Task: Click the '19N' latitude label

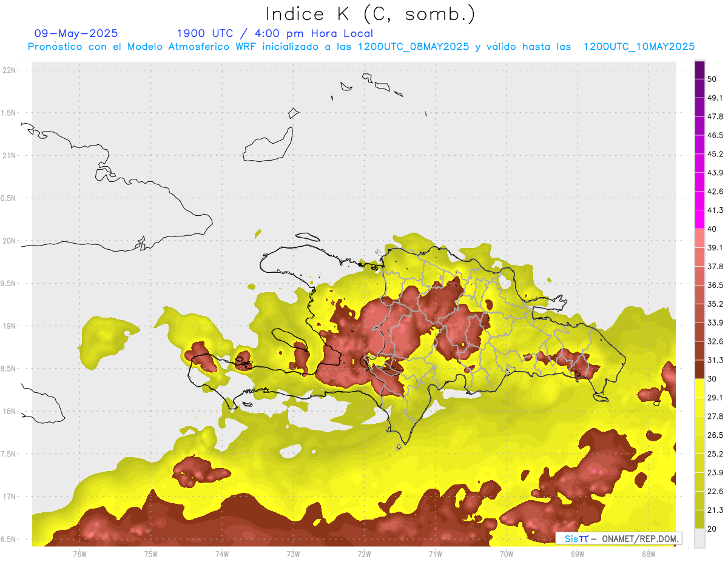Action: (10, 326)
